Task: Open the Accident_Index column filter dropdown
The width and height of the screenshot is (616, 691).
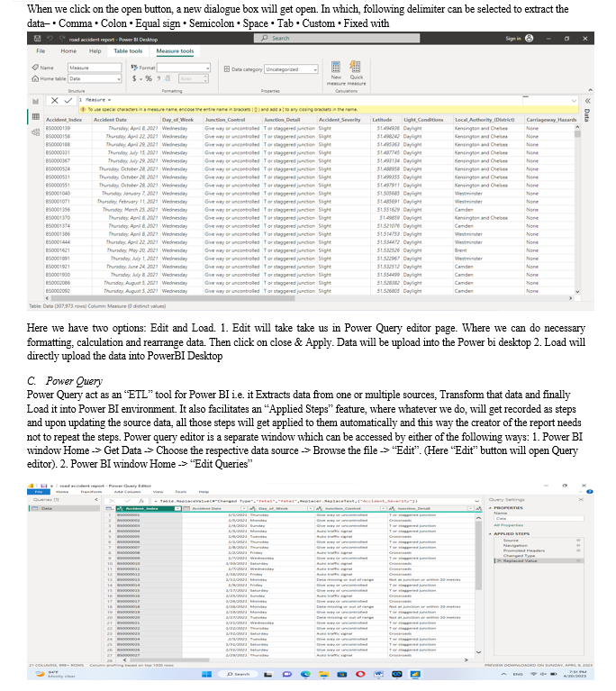Action: coord(177,508)
